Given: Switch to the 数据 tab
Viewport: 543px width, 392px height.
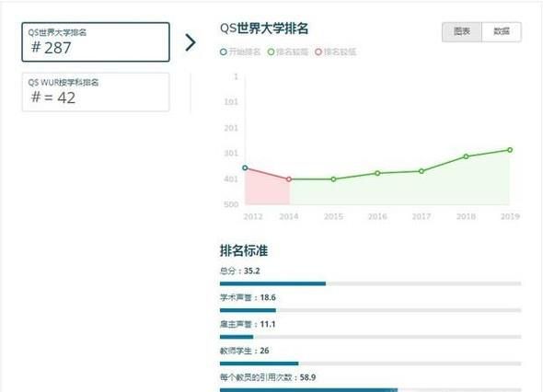Looking at the screenshot, I should click(x=501, y=32).
